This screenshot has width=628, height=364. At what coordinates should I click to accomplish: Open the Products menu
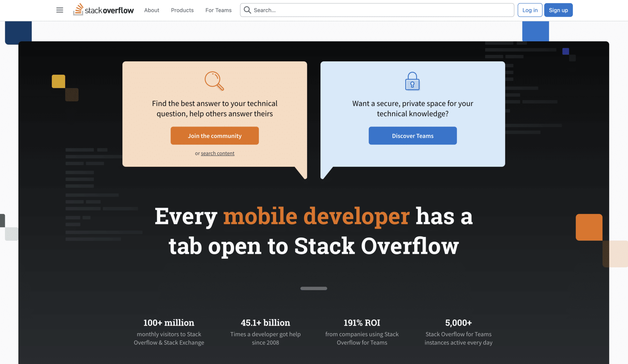[182, 10]
